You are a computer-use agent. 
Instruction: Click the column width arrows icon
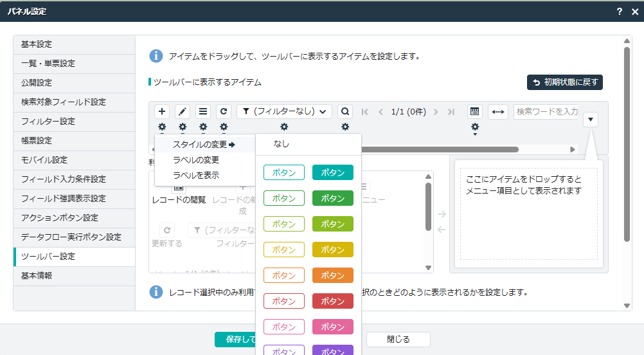click(498, 111)
